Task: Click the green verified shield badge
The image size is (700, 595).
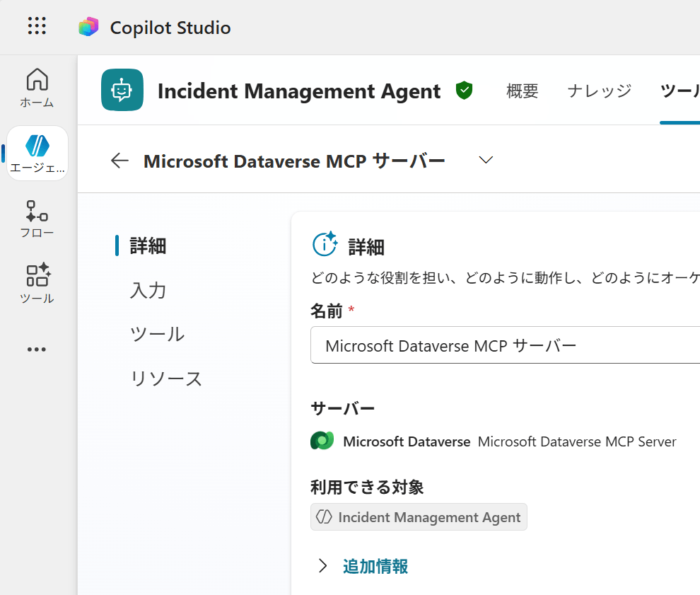Action: point(464,91)
